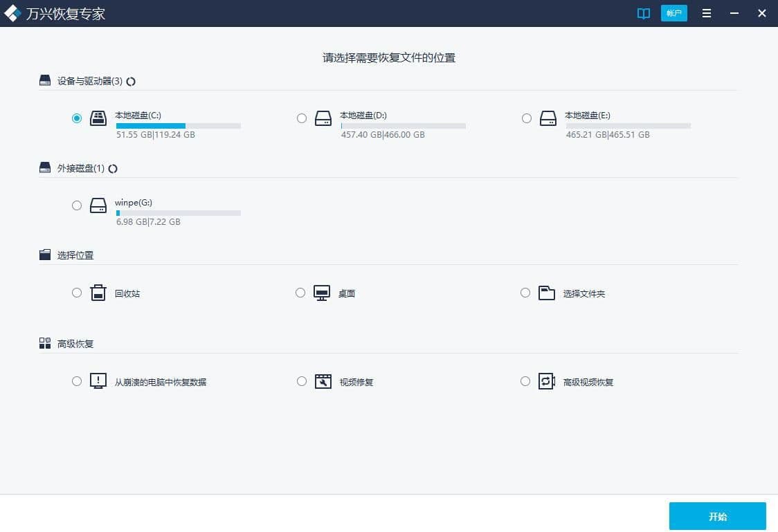Viewport: 778px width, 532px height.
Task: Click the 开始 button to start scanning
Action: pos(718,516)
